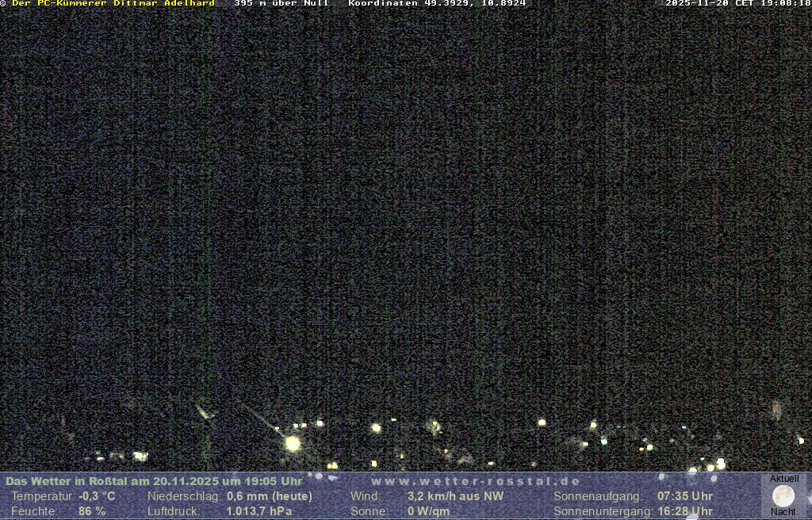
Task: Click the humidity value 86 %
Action: [x=91, y=511]
